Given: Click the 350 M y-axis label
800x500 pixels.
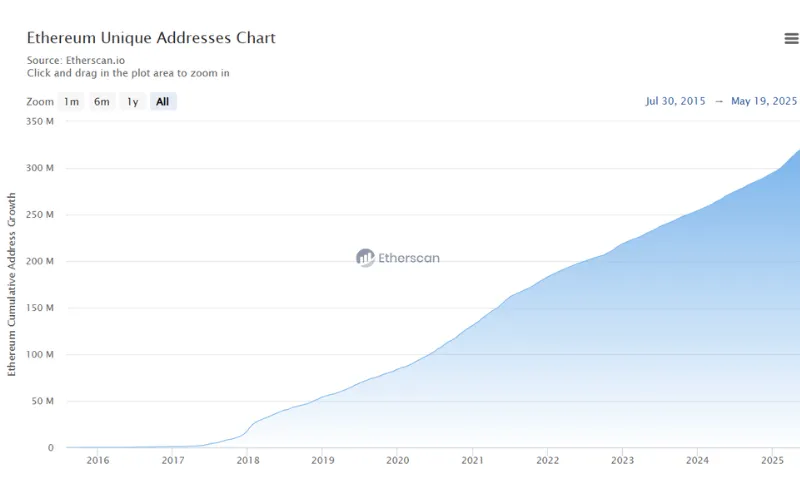Looking at the screenshot, I should click(x=40, y=121).
